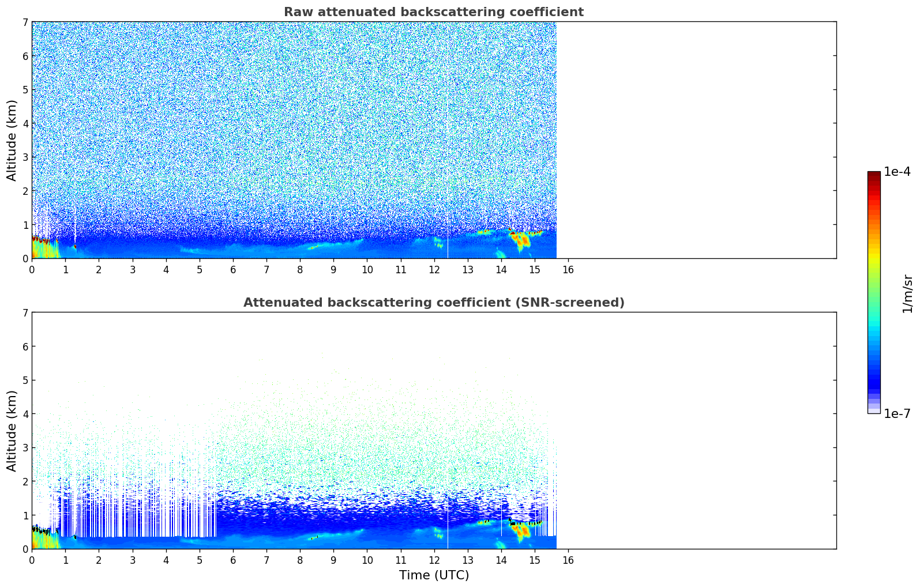Click the "Attenuated backscattering coefficient (SNR-screened)" title

[434, 303]
